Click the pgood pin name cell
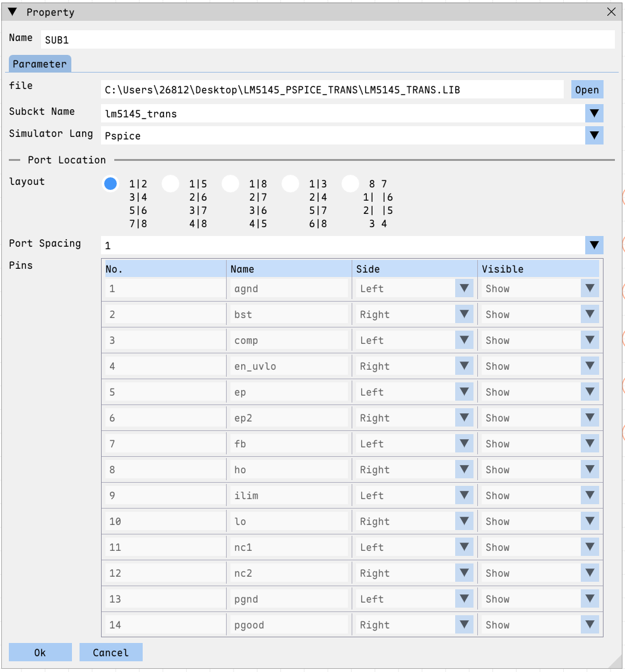Viewport: 625px width, 672px height. pyautogui.click(x=289, y=625)
